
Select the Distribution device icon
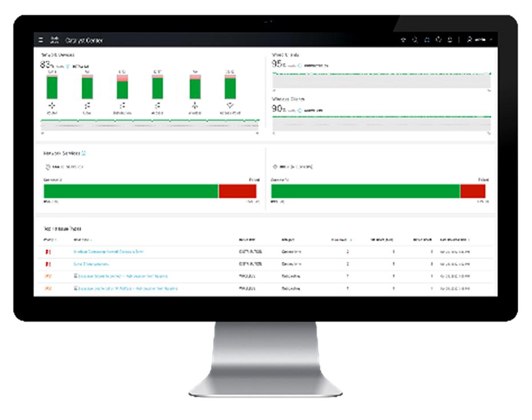122,105
